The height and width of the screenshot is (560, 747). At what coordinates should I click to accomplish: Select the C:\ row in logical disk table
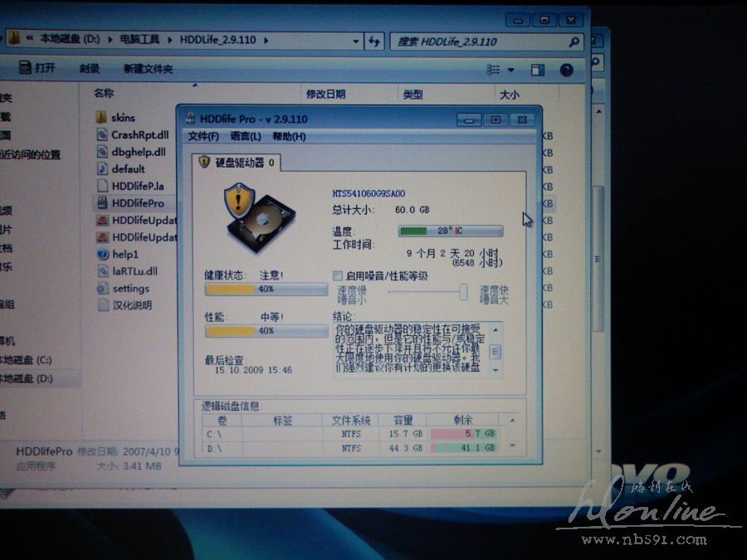[350, 433]
